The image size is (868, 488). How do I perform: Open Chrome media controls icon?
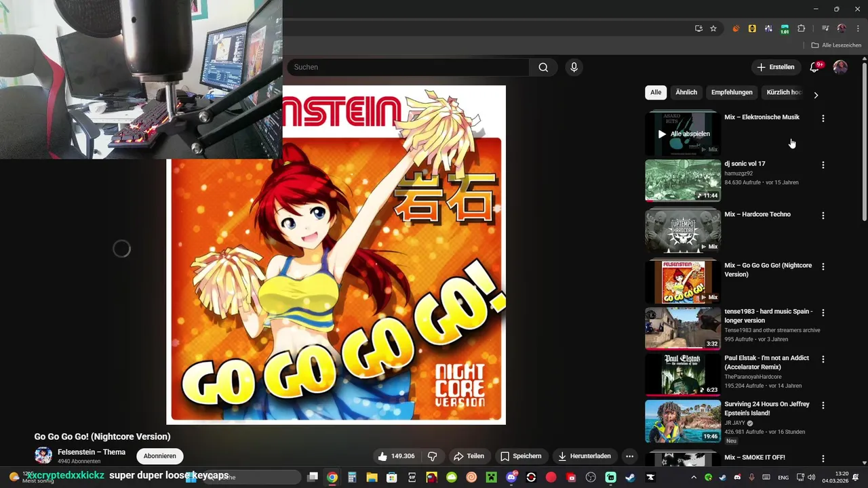pos(825,28)
